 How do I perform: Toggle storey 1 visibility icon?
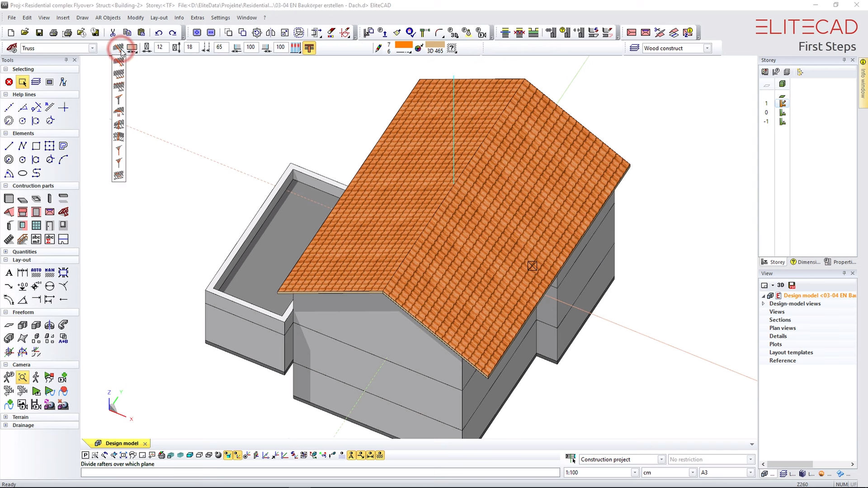click(783, 103)
